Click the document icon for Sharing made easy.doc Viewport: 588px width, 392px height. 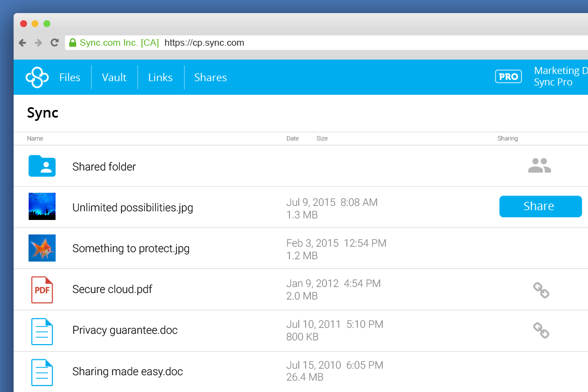coord(42,371)
